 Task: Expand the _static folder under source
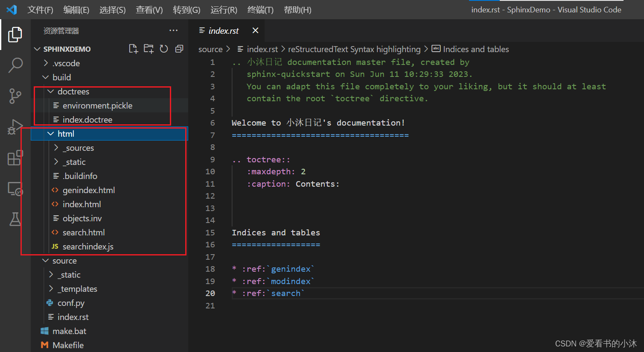click(51, 275)
